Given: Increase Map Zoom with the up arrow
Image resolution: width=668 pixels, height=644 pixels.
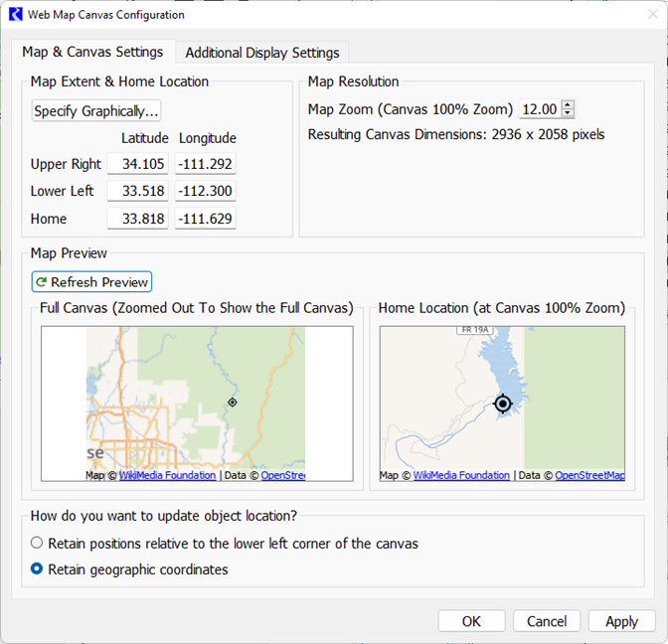Looking at the screenshot, I should coord(569,105).
